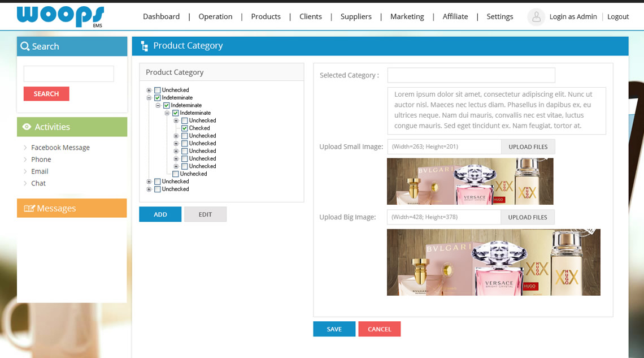Screen dimensions: 644x358
Task: Click the red CANCEL button
Action: [x=380, y=329]
